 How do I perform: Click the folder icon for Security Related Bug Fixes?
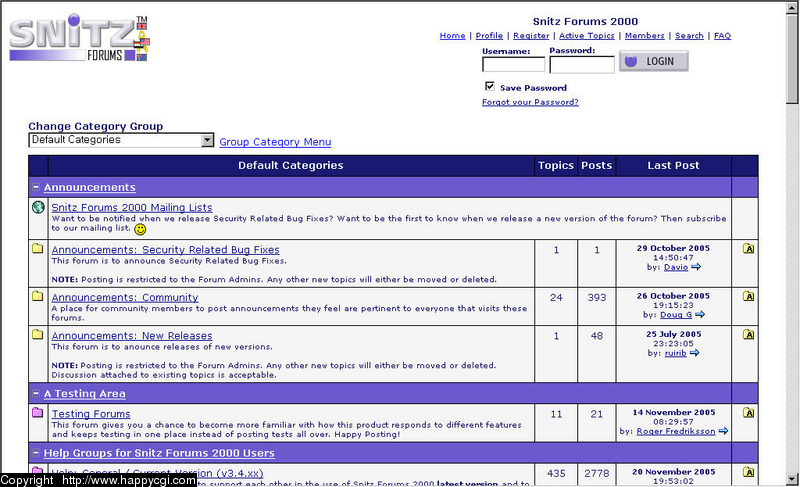(38, 248)
